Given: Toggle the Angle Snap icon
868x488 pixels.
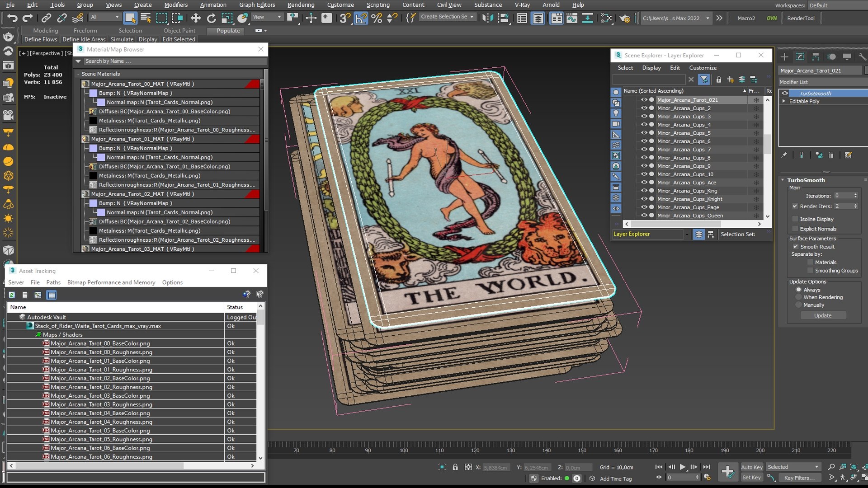Looking at the screenshot, I should pyautogui.click(x=361, y=18).
